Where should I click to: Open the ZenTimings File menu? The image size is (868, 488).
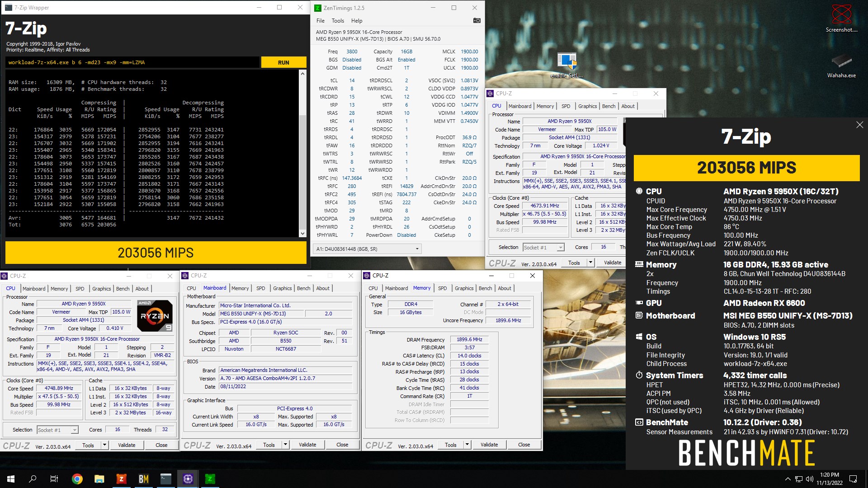tap(321, 21)
